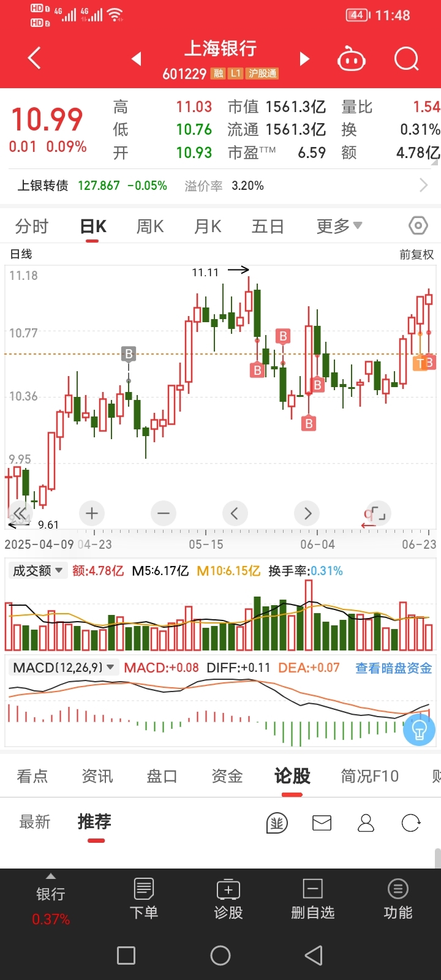The height and width of the screenshot is (980, 441).
Task: Shift chart right with circle arrow
Action: [307, 513]
